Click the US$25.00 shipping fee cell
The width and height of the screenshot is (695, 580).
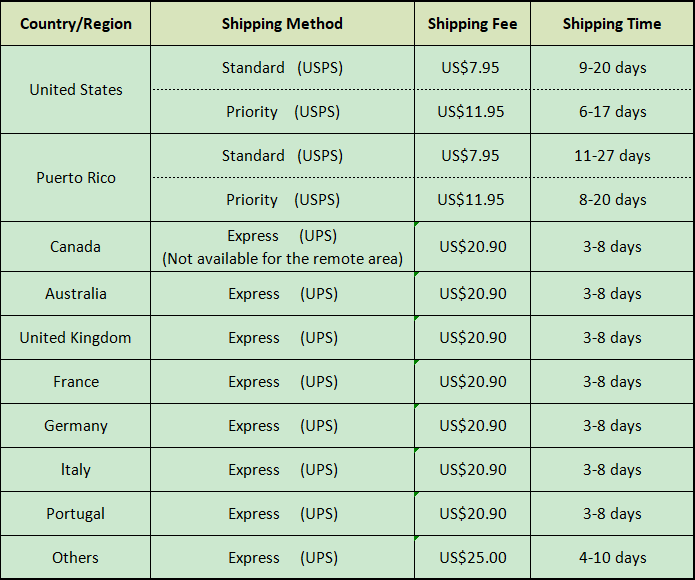[472, 558]
